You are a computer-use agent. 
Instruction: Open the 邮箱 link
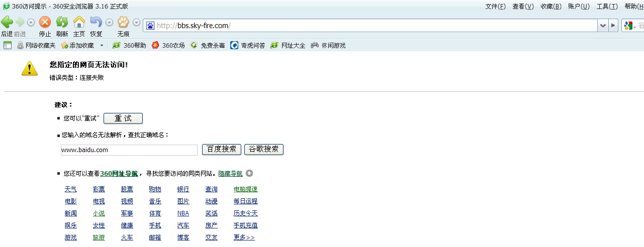point(155,237)
